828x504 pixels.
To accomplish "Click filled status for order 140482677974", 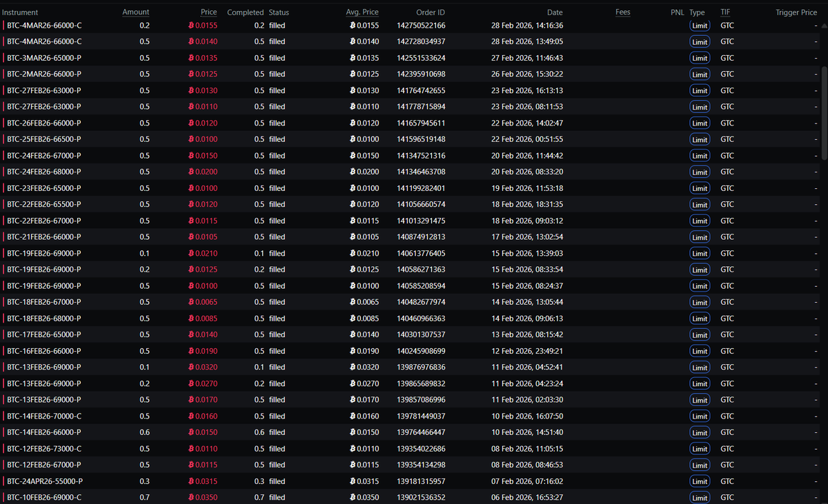I will [277, 302].
